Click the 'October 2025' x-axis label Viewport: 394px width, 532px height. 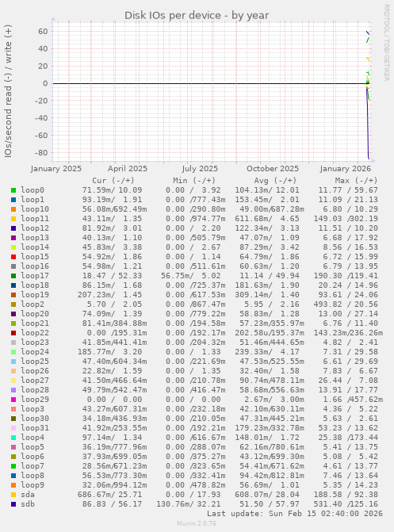(x=273, y=169)
